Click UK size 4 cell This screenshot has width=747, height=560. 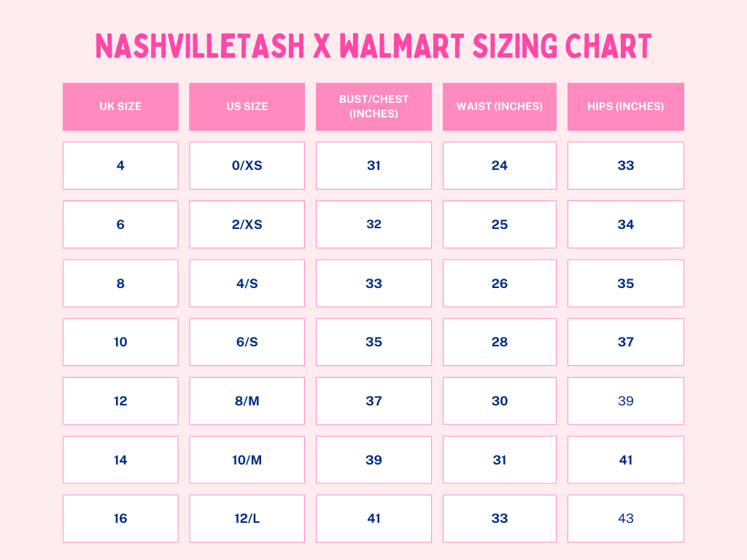120,166
